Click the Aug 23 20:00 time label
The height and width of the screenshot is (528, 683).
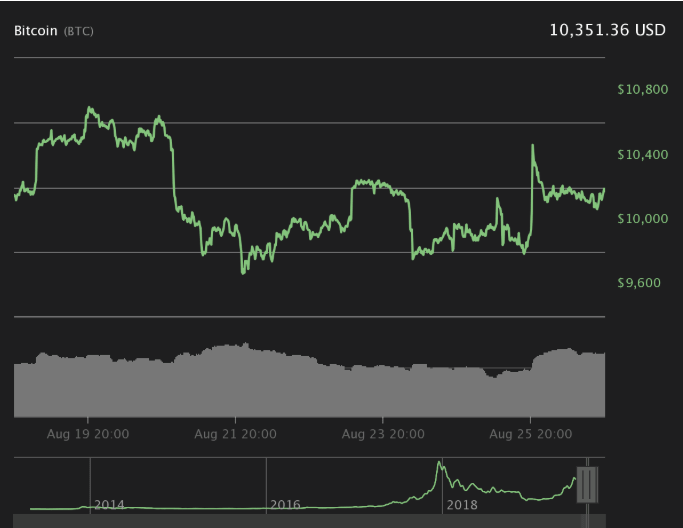click(383, 434)
